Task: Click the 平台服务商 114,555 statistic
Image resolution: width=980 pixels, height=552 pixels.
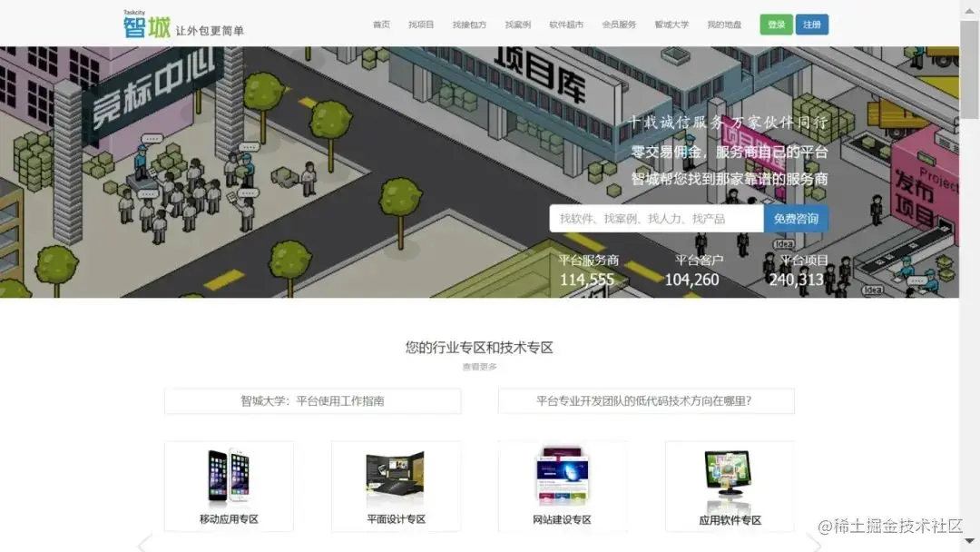Action: point(588,270)
